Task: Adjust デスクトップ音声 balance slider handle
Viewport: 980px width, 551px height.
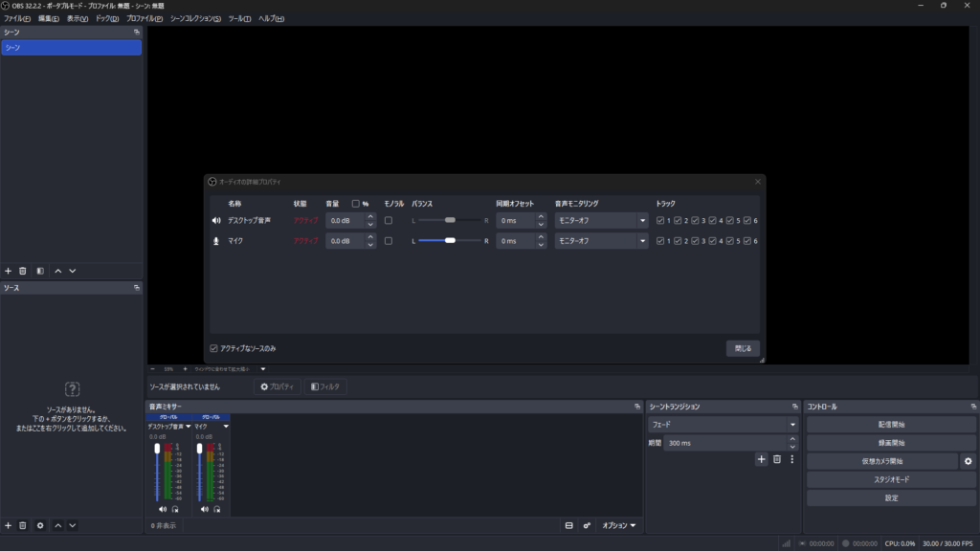Action: (x=450, y=221)
